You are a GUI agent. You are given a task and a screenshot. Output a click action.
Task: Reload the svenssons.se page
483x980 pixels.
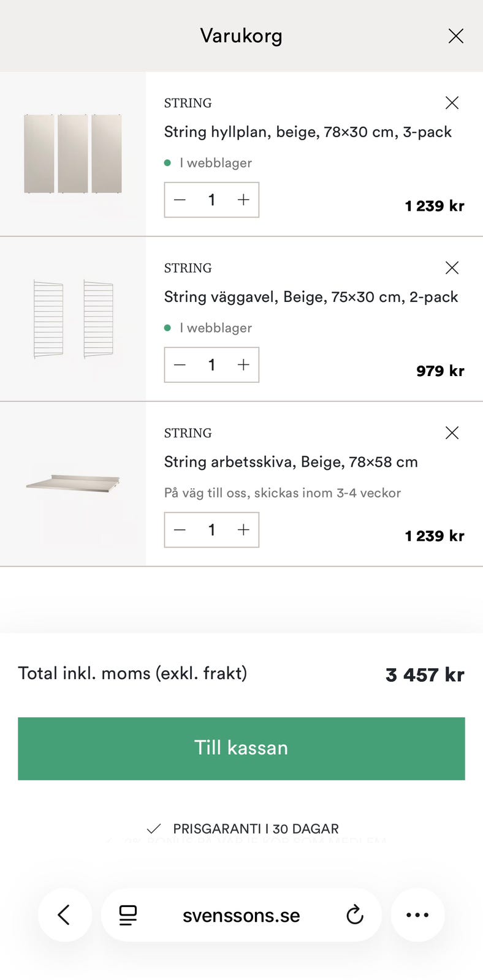click(x=355, y=915)
